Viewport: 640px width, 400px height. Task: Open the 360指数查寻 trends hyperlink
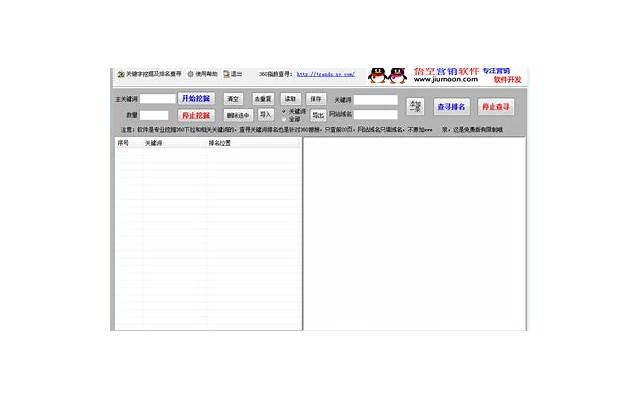[x=326, y=74]
